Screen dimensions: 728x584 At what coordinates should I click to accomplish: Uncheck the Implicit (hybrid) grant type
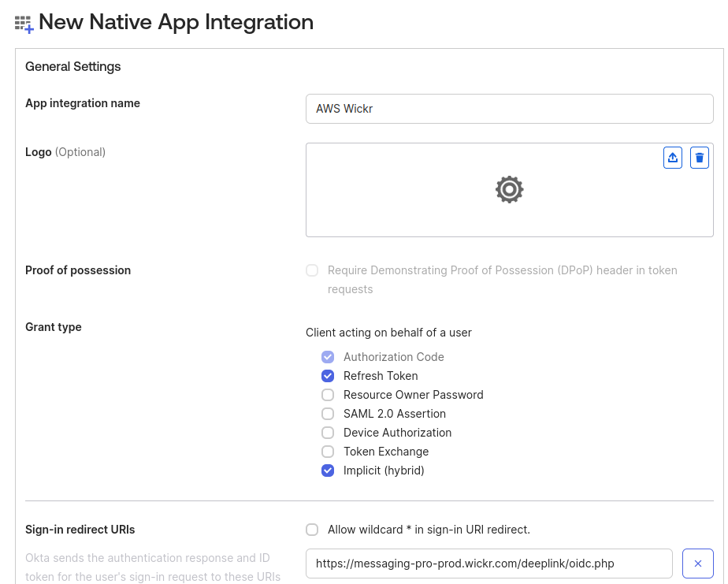coord(328,471)
